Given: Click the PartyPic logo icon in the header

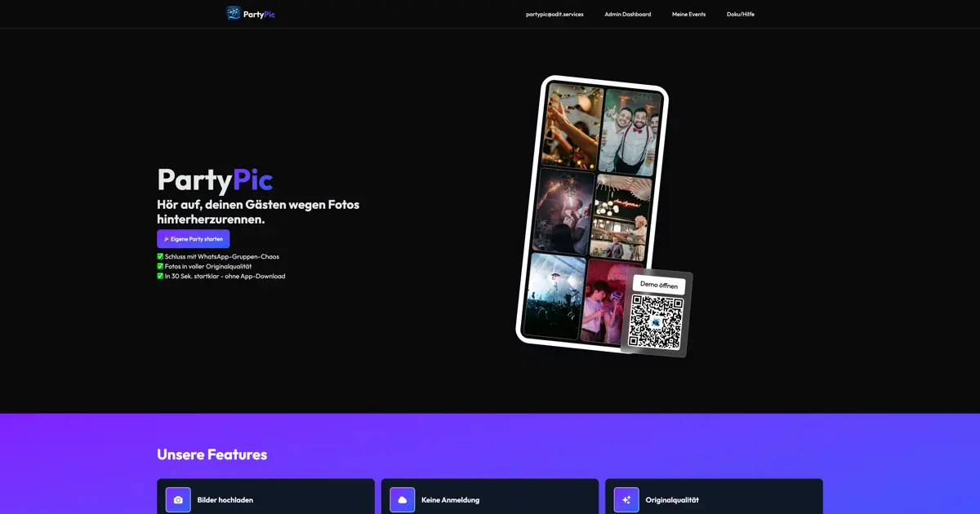Looking at the screenshot, I should [x=234, y=14].
